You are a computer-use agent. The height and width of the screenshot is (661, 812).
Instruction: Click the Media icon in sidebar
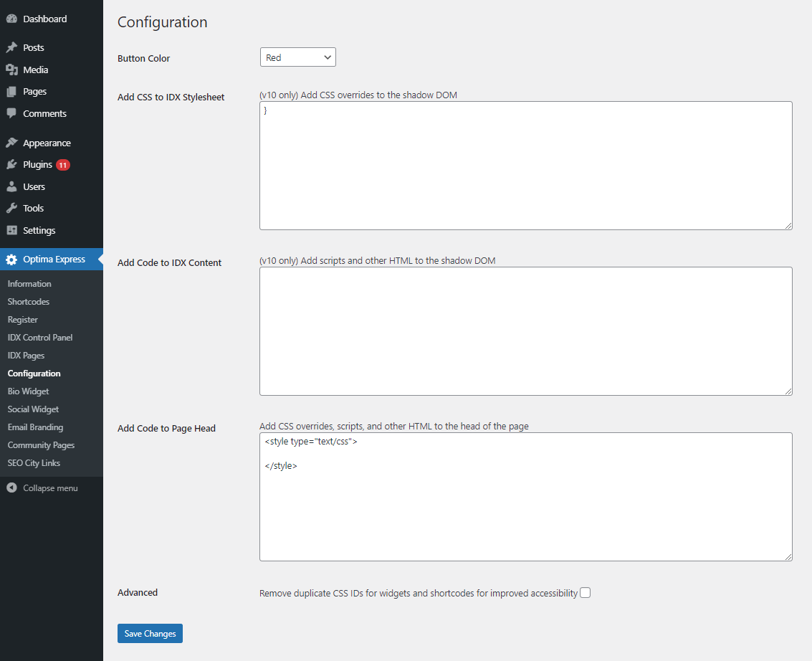tap(11, 70)
